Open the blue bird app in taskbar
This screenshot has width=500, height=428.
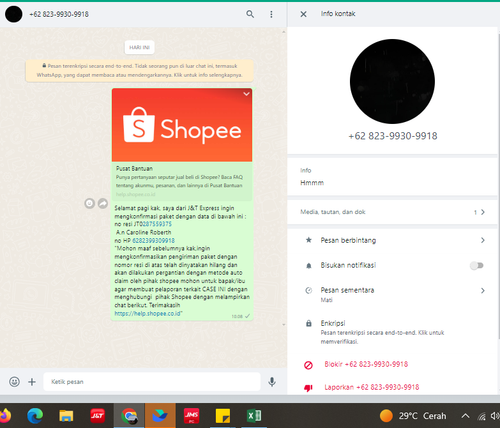tap(160, 416)
